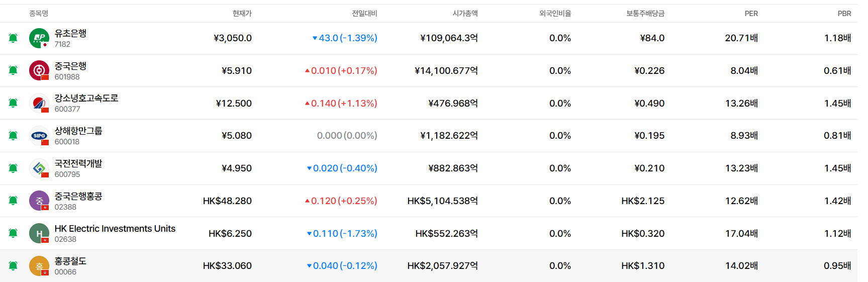Click the unchanged value 0.000 (0.00%)
This screenshot has width=868, height=282.
pos(347,136)
